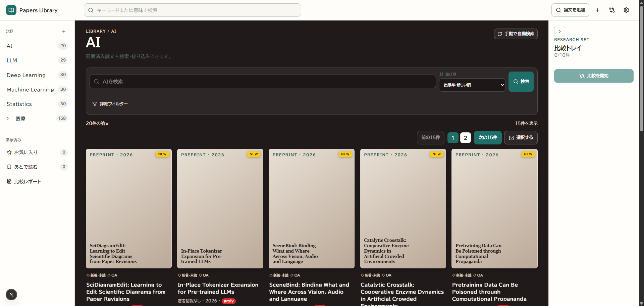Click the Papers Library book logo icon
Image resolution: width=644 pixels, height=306 pixels.
tap(11, 10)
